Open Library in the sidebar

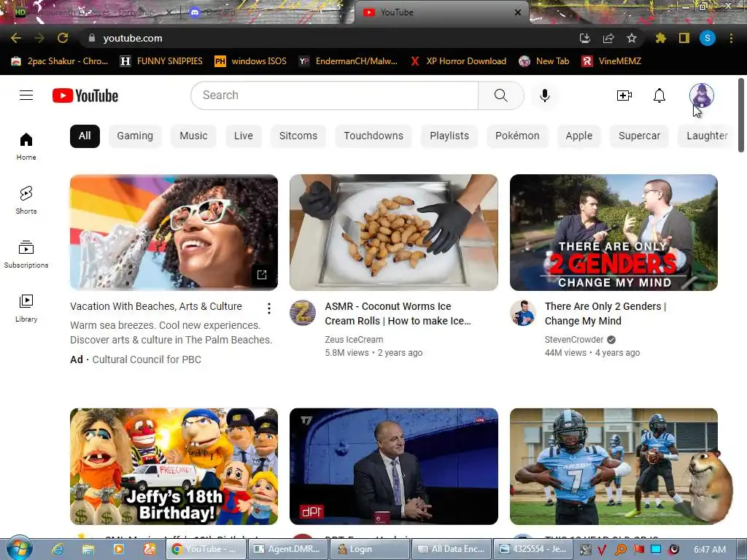point(26,308)
